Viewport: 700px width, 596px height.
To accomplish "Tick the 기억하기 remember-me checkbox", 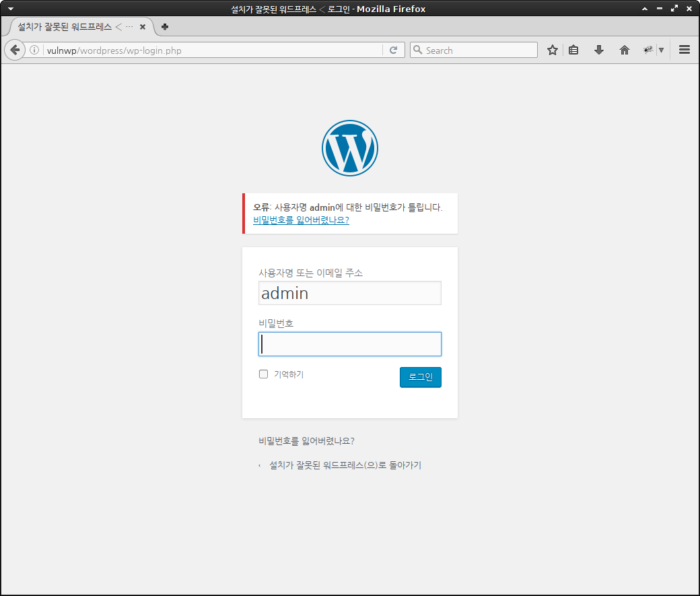I will pos(263,374).
